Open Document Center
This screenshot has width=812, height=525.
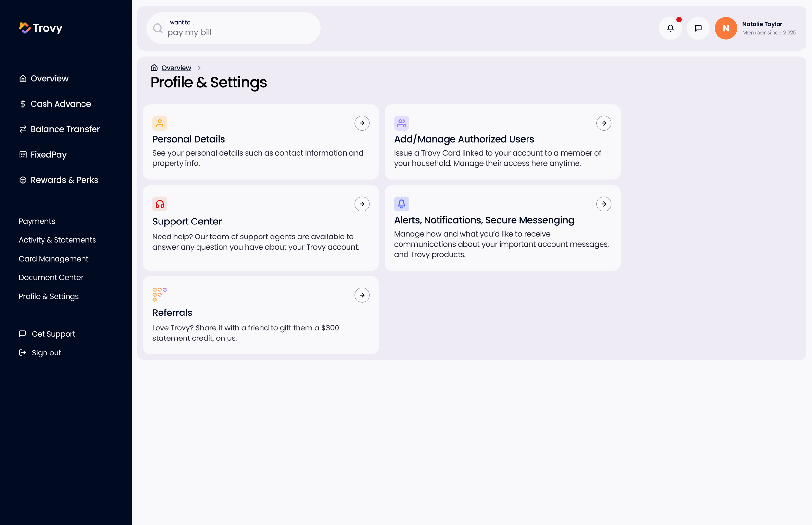[51, 277]
